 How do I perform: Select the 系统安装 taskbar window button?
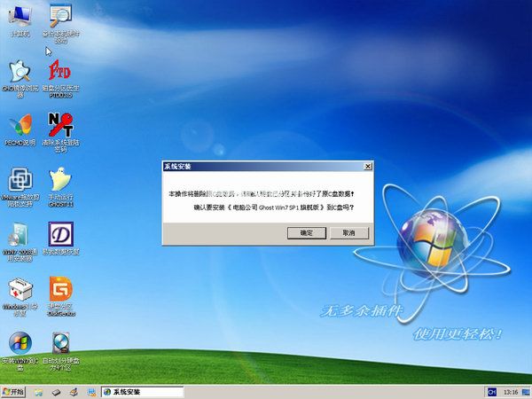pyautogui.click(x=142, y=392)
